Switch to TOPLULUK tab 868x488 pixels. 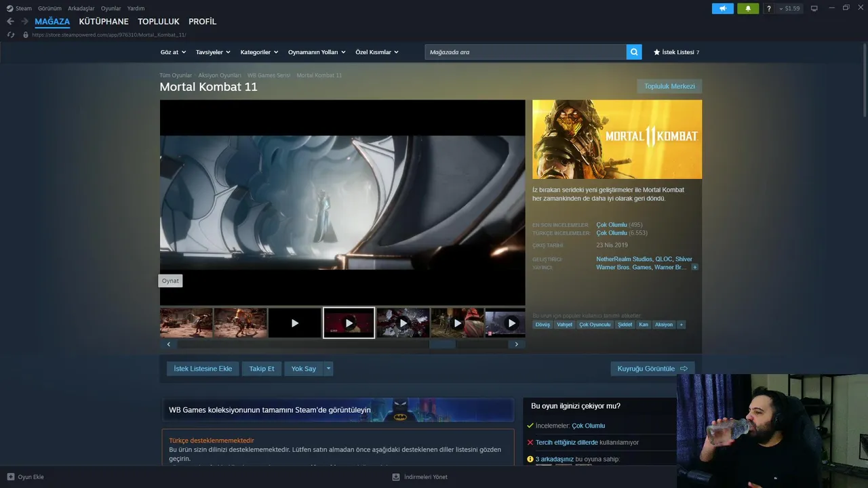point(159,22)
